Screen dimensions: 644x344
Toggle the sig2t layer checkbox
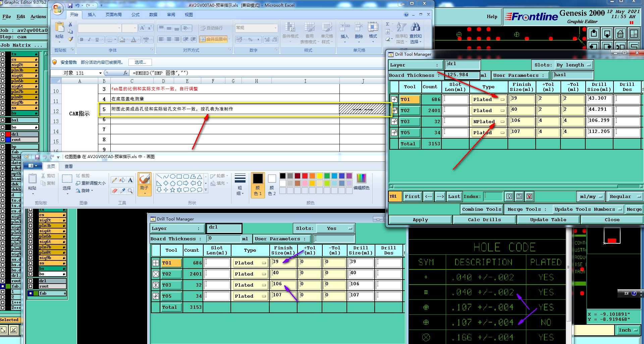click(x=3, y=65)
